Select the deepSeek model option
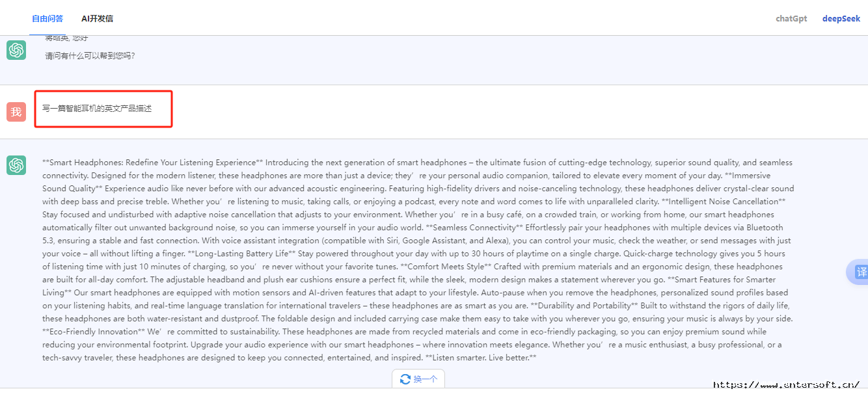This screenshot has height=404, width=868. [x=841, y=18]
